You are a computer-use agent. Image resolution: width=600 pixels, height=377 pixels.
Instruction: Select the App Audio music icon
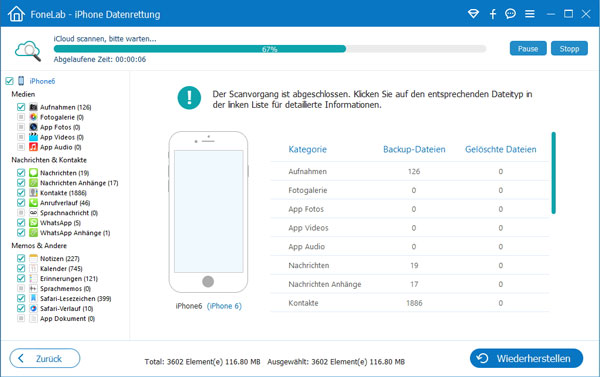click(x=34, y=147)
